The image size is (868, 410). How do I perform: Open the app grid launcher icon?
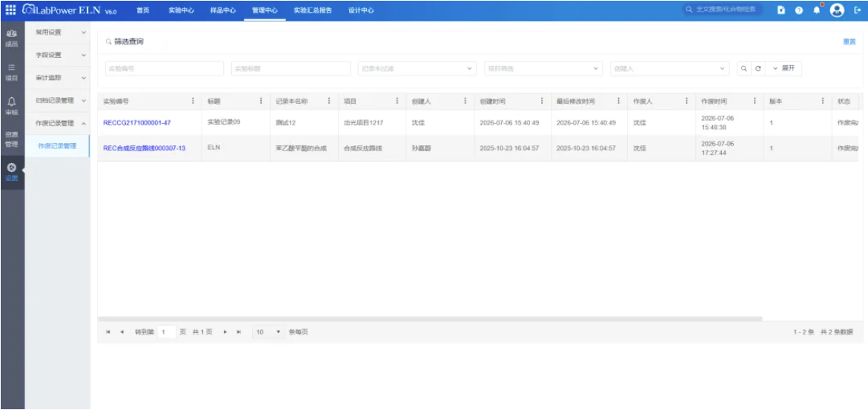tap(10, 10)
